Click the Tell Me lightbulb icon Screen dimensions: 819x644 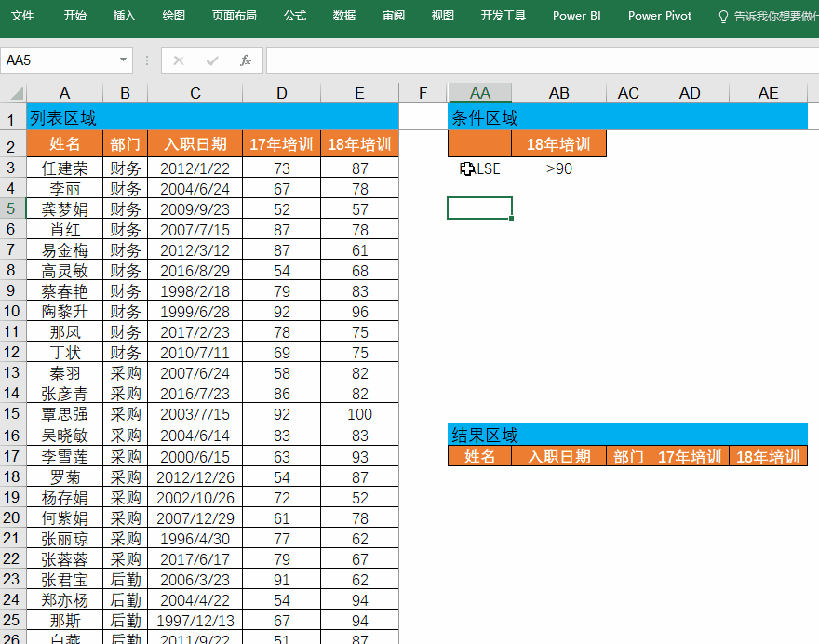[722, 15]
